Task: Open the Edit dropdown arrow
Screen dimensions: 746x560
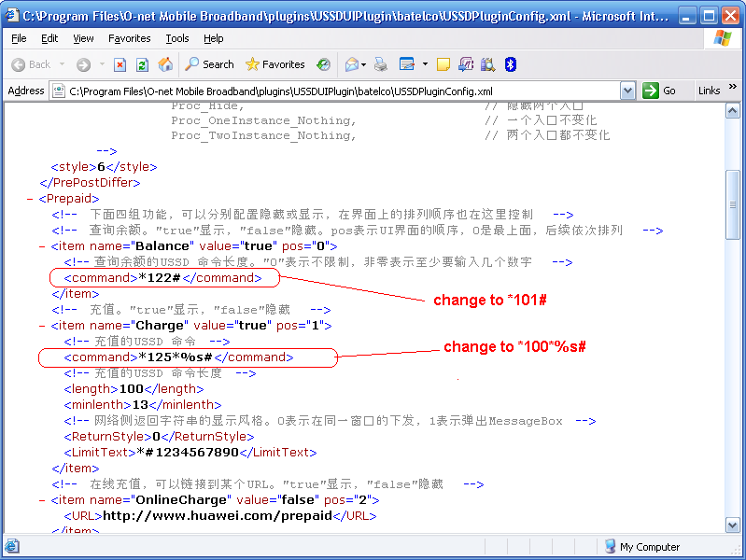Action: click(425, 64)
